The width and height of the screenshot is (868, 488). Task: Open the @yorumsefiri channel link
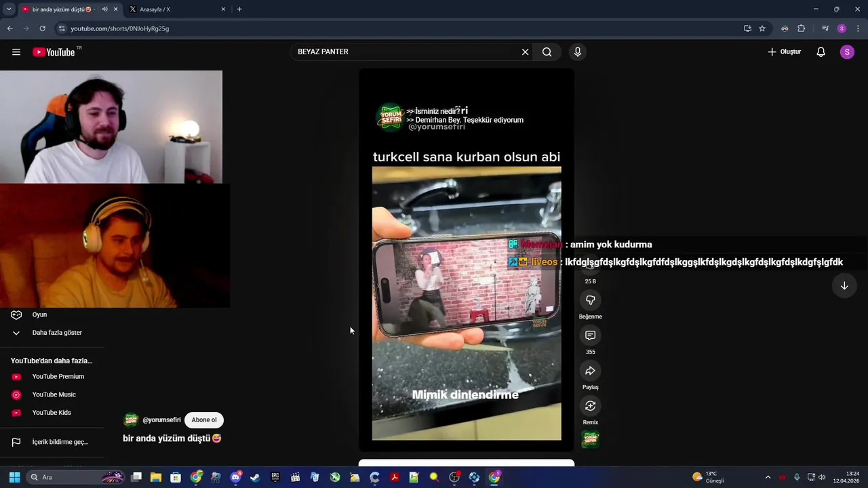click(x=161, y=420)
